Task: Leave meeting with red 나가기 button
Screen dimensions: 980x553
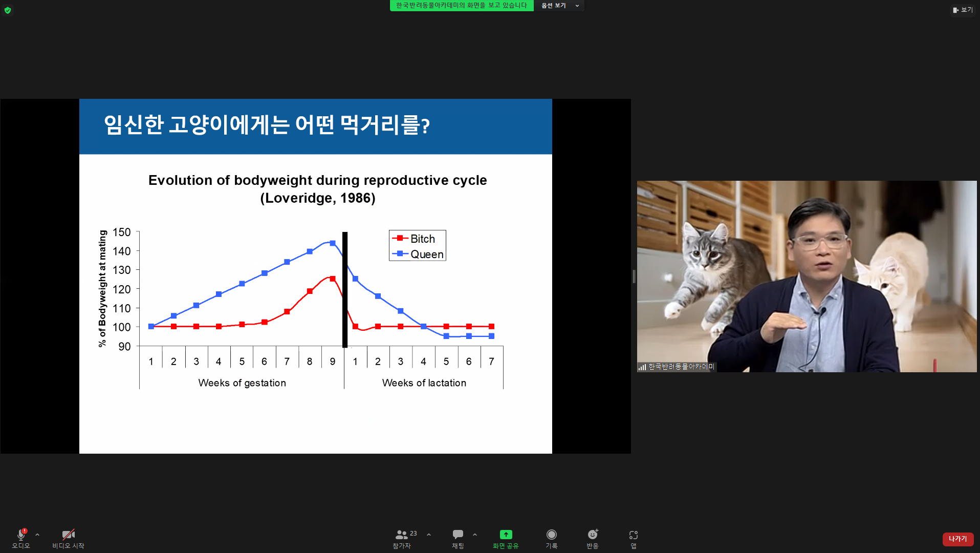Action: coord(958,539)
